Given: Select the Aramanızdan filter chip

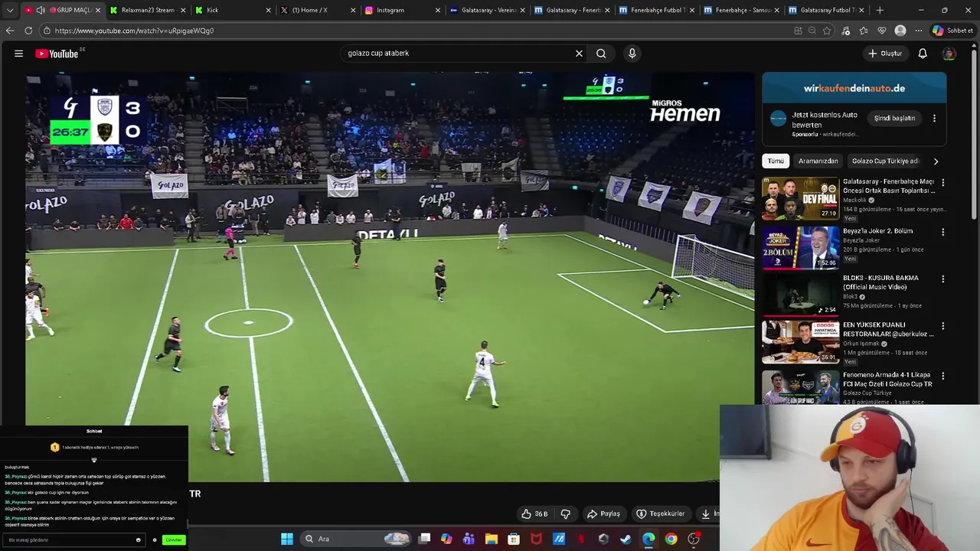Looking at the screenshot, I should pyautogui.click(x=818, y=161).
